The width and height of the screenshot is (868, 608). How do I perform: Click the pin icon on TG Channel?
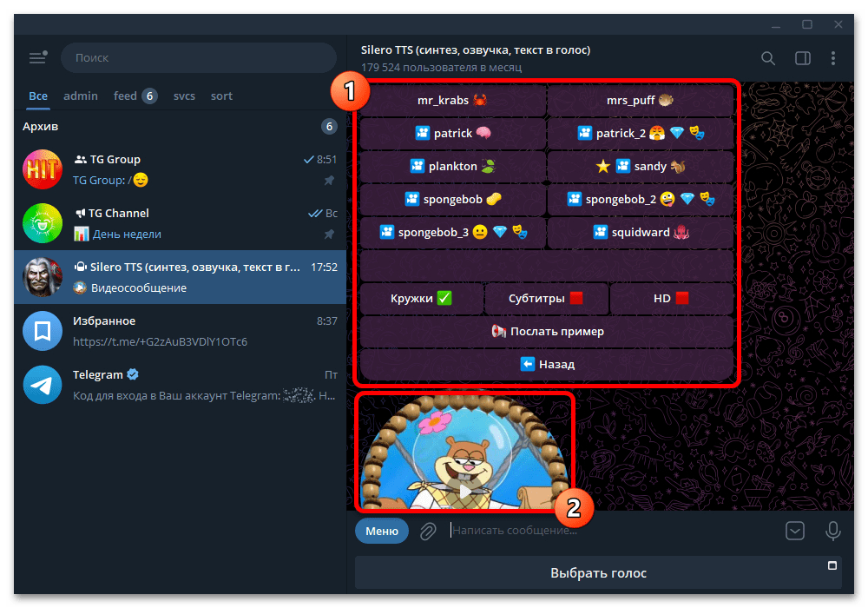(x=329, y=234)
